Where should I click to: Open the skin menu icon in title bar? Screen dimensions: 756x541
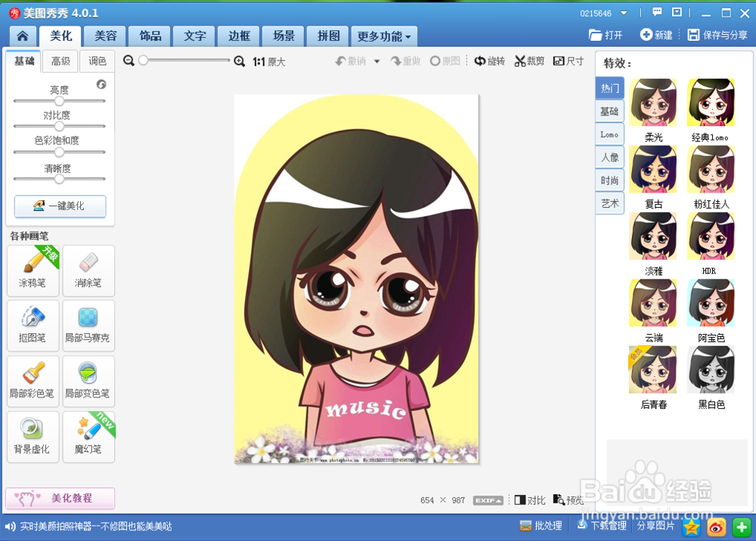677,13
